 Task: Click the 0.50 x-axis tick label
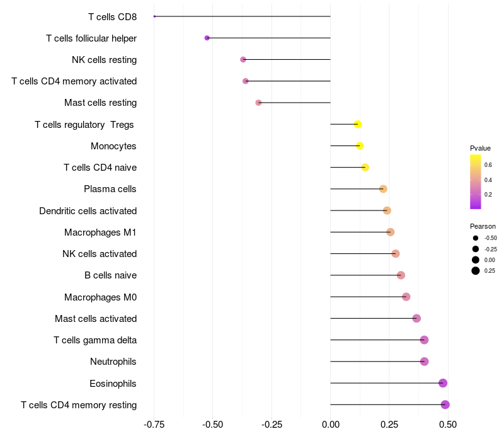pyautogui.click(x=448, y=425)
